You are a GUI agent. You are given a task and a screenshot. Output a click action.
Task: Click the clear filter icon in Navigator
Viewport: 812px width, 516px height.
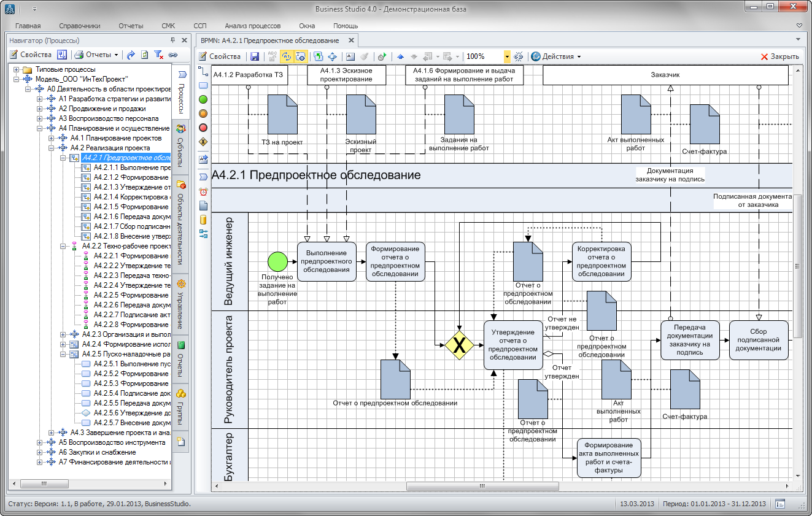pos(159,55)
